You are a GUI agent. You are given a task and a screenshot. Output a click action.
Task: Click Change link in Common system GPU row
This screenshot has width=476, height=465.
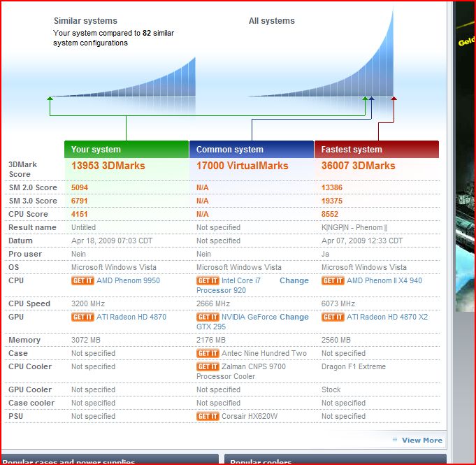pos(294,317)
